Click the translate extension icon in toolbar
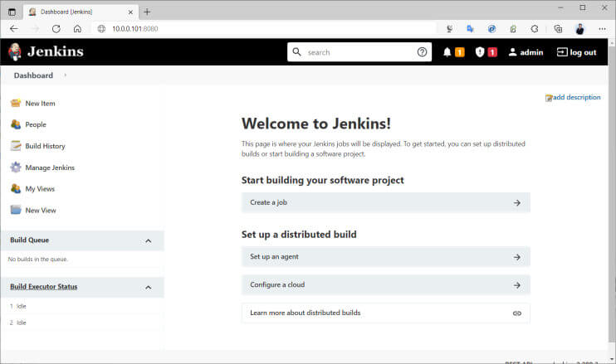The height and width of the screenshot is (364, 616). pos(470,29)
